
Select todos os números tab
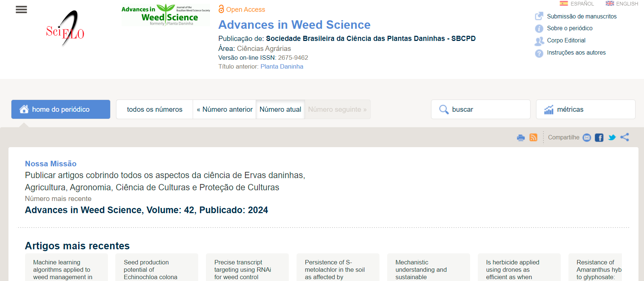(x=155, y=110)
